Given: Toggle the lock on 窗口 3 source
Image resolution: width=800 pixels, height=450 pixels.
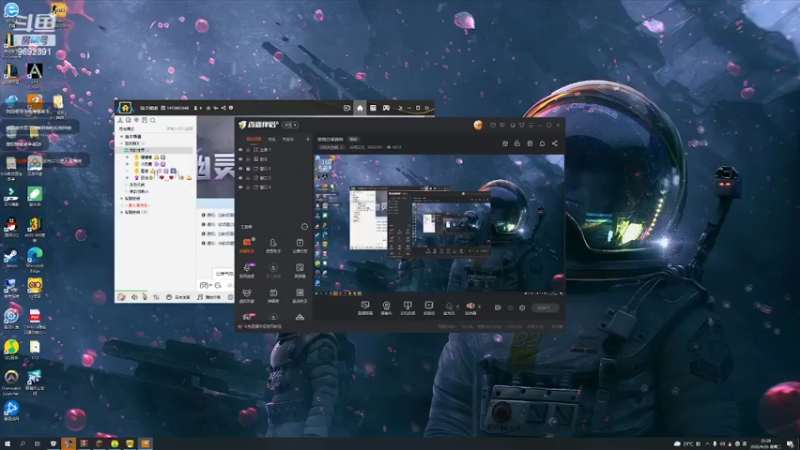Looking at the screenshot, I should [248, 187].
